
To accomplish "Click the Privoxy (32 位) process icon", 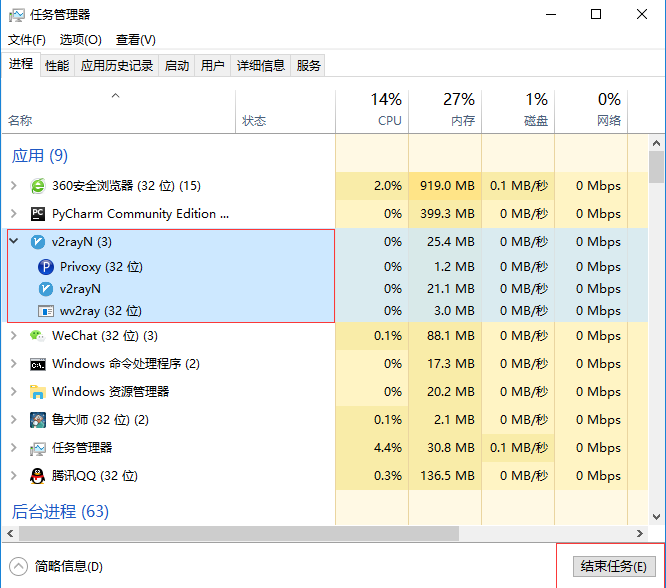I will pyautogui.click(x=46, y=267).
